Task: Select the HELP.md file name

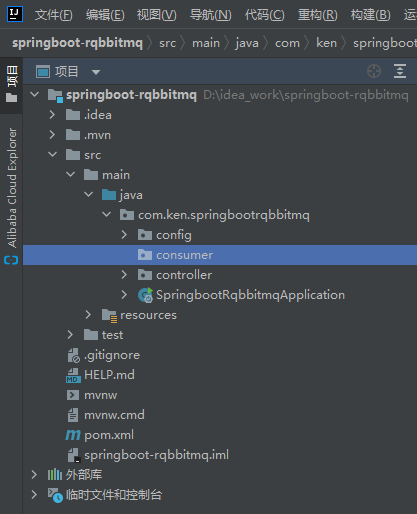Action: click(109, 375)
